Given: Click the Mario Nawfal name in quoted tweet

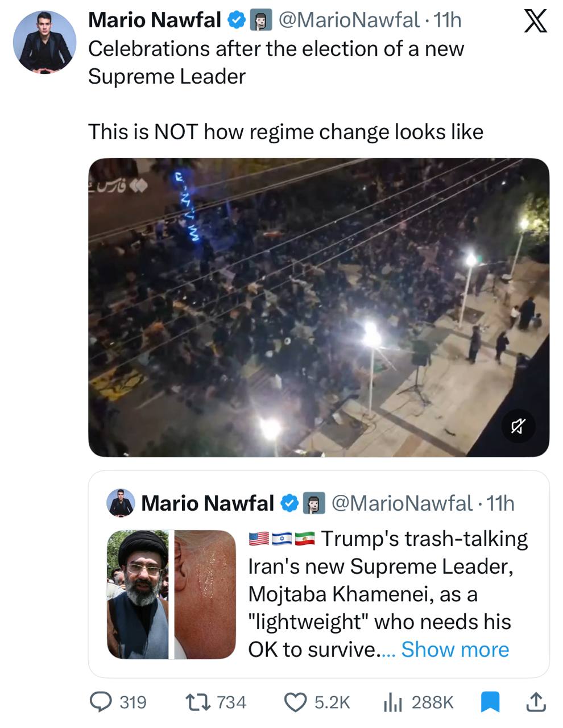Looking at the screenshot, I should tap(207, 503).
